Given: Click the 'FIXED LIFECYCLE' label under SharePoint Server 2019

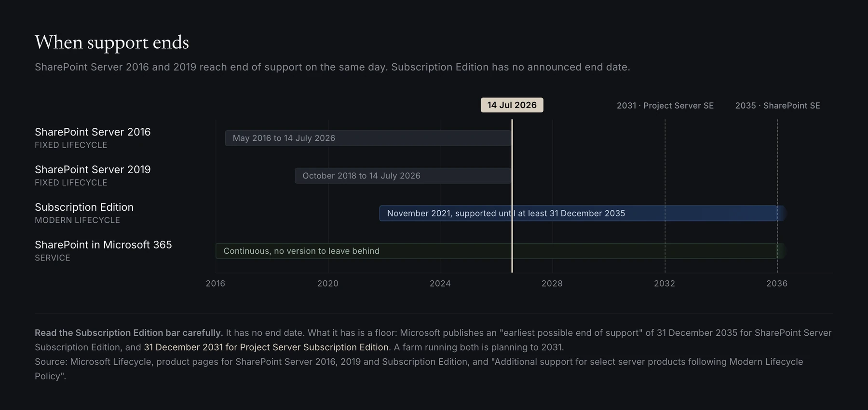Looking at the screenshot, I should (x=71, y=182).
